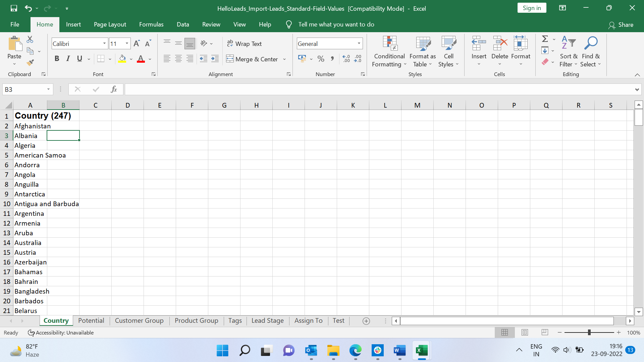Toggle Underline formatting on cell

(x=79, y=59)
